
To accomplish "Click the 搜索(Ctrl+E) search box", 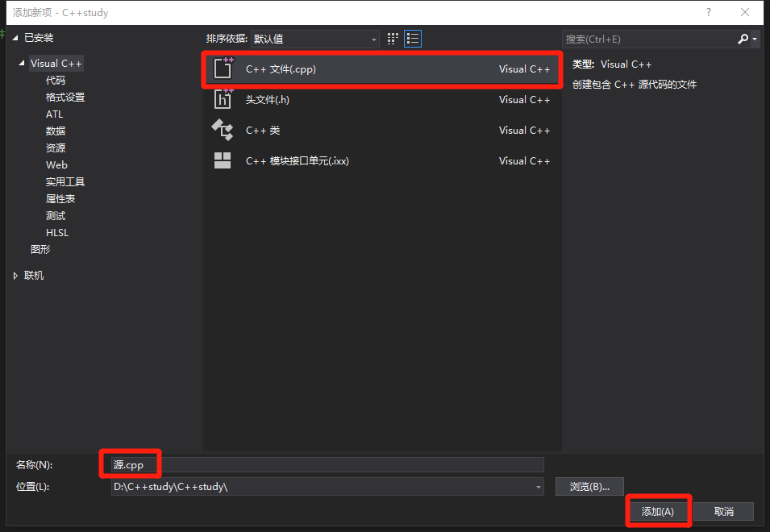I will click(649, 39).
